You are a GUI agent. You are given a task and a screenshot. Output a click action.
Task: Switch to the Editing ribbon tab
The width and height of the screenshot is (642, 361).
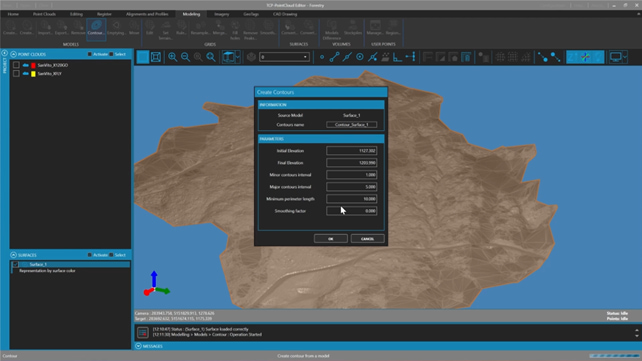(76, 14)
